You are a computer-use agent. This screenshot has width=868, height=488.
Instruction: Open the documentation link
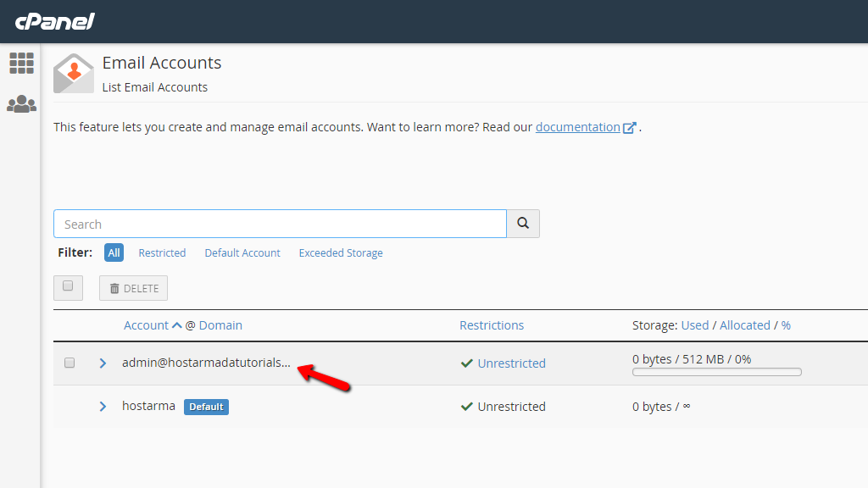tap(577, 127)
